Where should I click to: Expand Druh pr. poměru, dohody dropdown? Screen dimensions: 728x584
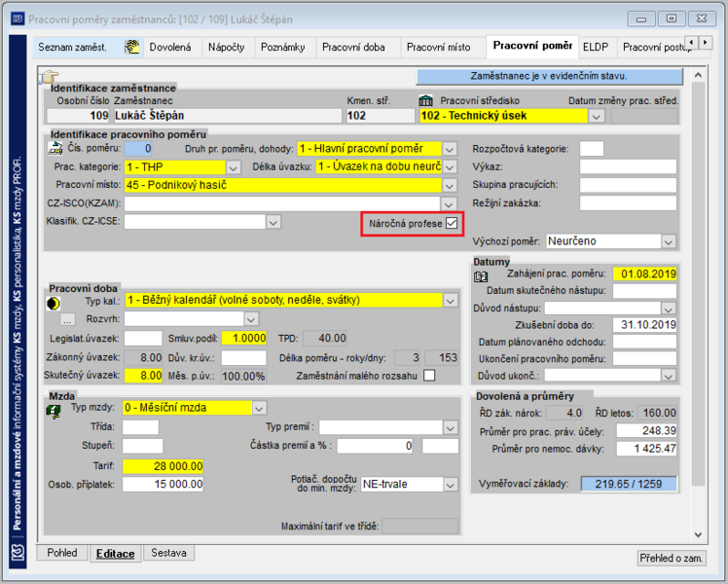pyautogui.click(x=449, y=150)
